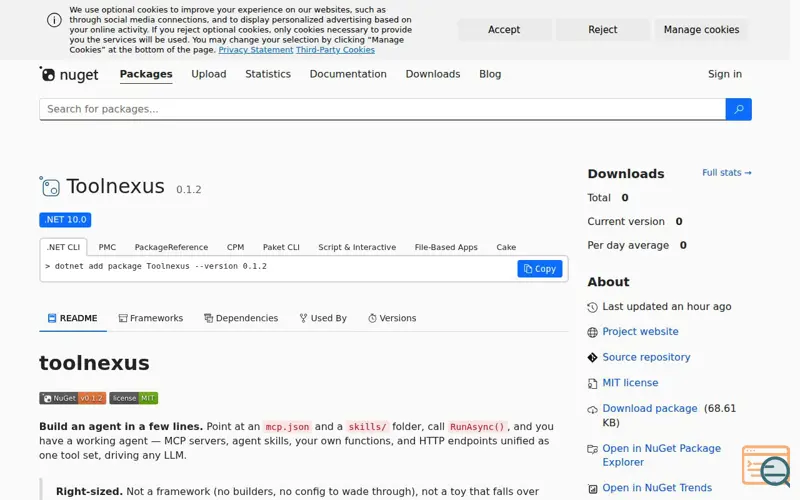This screenshot has width=800, height=500.
Task: Switch to Script & Interactive tab
Action: tap(357, 247)
